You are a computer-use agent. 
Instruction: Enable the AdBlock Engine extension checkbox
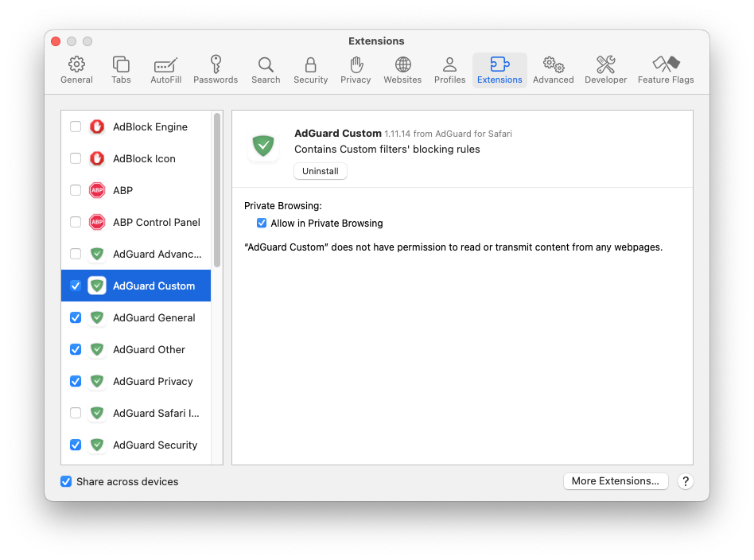(x=76, y=126)
